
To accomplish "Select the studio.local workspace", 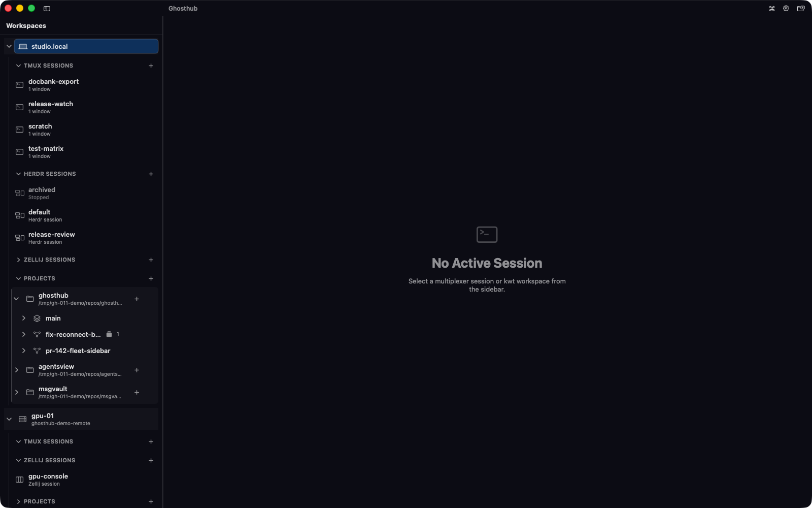I will point(86,46).
